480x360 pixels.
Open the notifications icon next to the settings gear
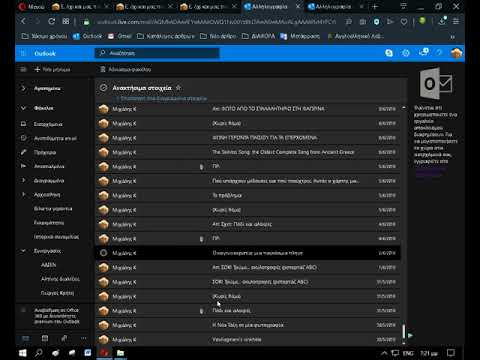pos(423,52)
